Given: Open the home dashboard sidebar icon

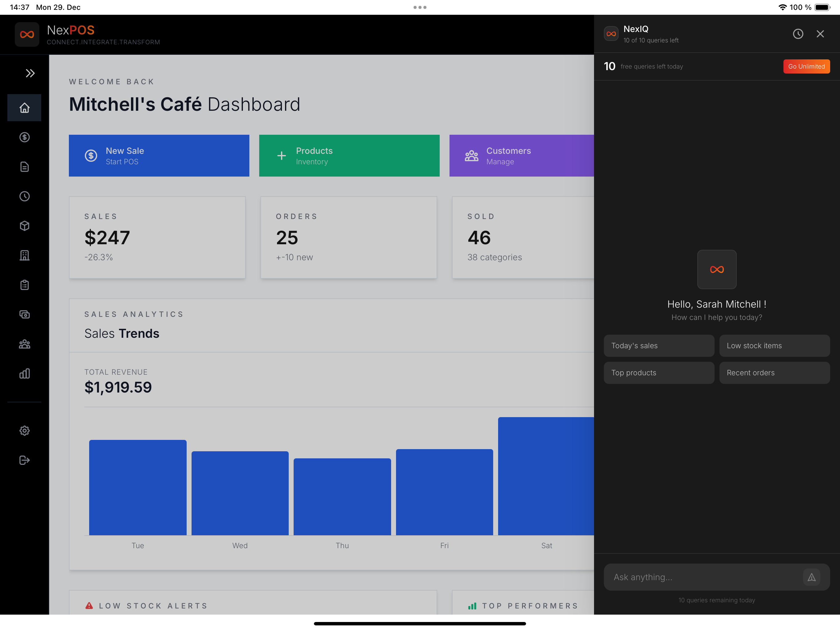Looking at the screenshot, I should pyautogui.click(x=24, y=108).
